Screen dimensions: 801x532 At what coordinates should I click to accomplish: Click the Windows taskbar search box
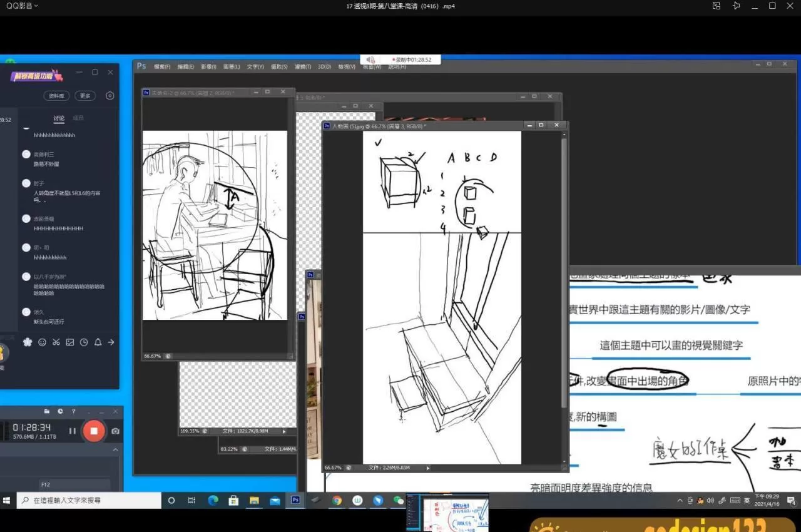[89, 500]
